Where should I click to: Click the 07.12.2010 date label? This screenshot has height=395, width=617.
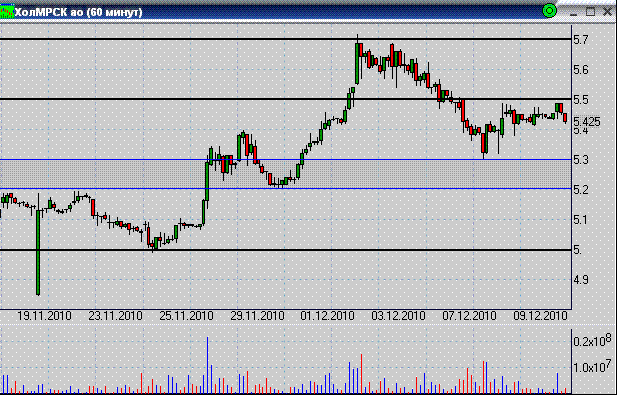(469, 316)
